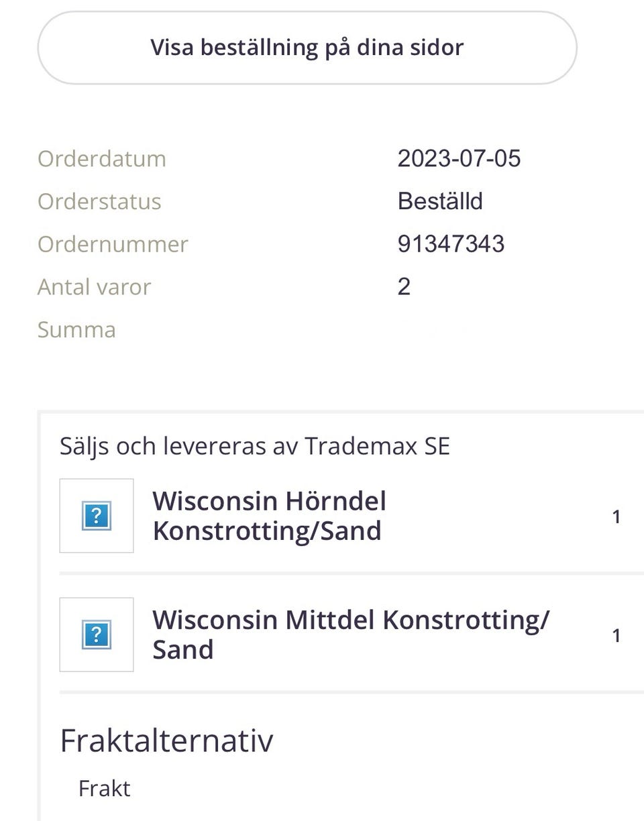Click the Wisconsin Hörndel placeholder image icon
644x821 pixels.
pyautogui.click(x=97, y=516)
